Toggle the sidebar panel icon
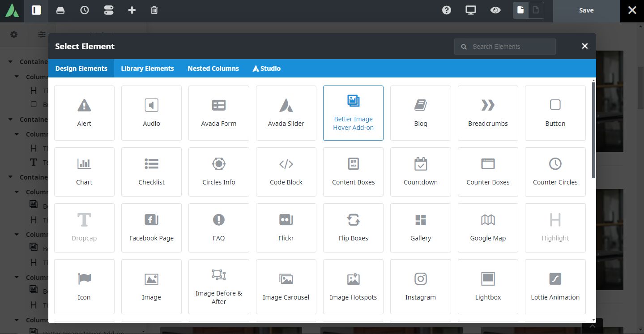The width and height of the screenshot is (644, 334). click(36, 10)
